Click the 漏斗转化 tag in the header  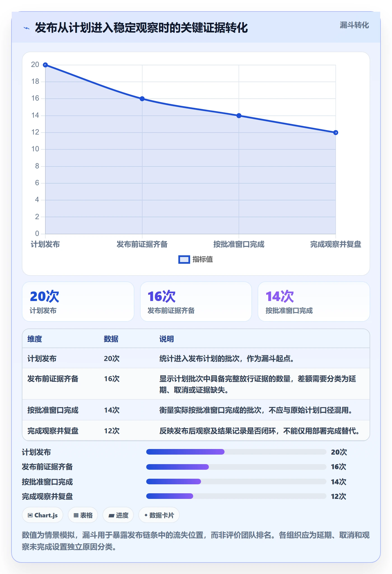pyautogui.click(x=354, y=25)
